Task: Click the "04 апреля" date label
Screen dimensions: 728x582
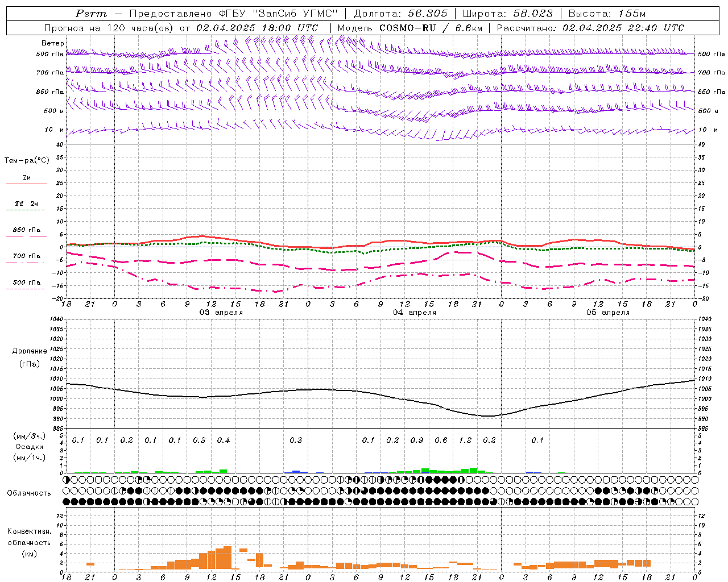Action: point(415,313)
